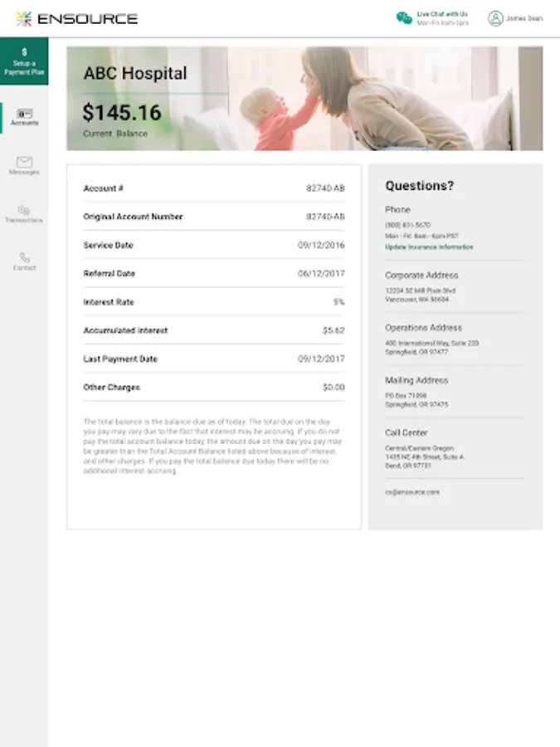Open the user profile avatar icon

495,18
